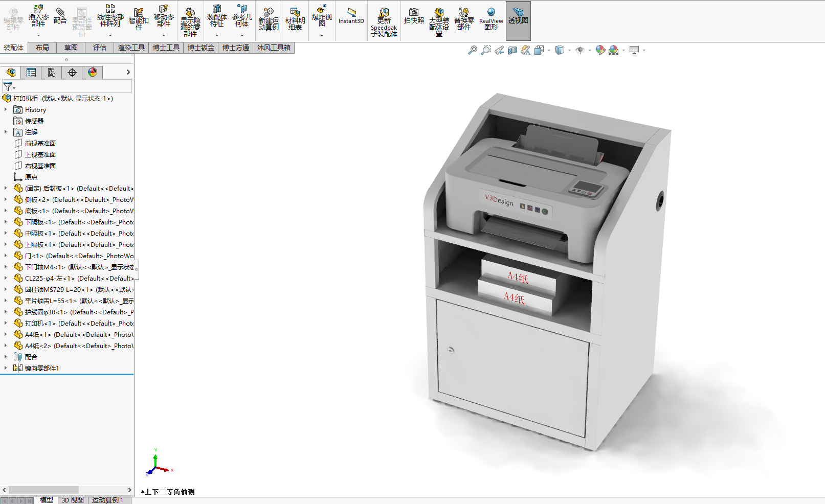The height and width of the screenshot is (504, 825).
Task: Click the Apply Scene icon
Action: (x=614, y=50)
